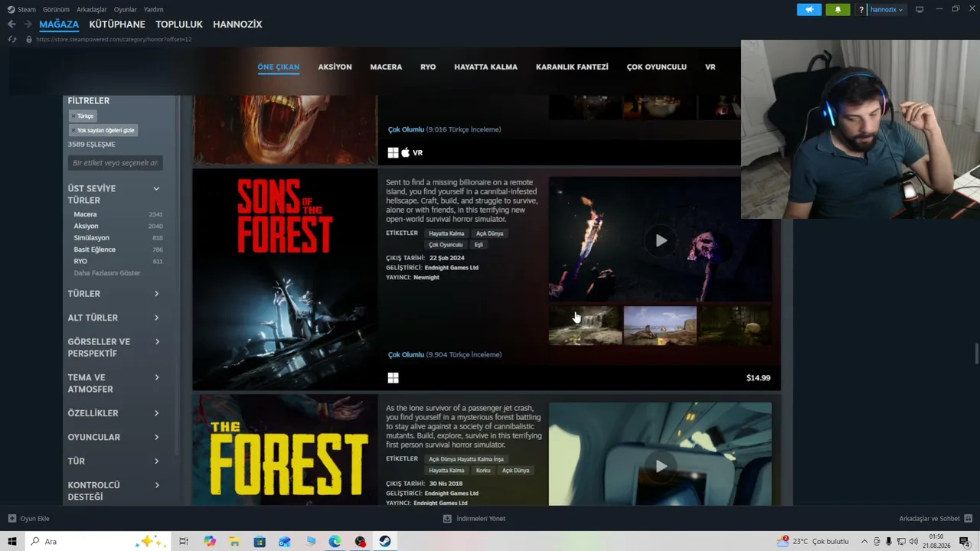
Task: Open the Windows notification center
Action: 964,542
